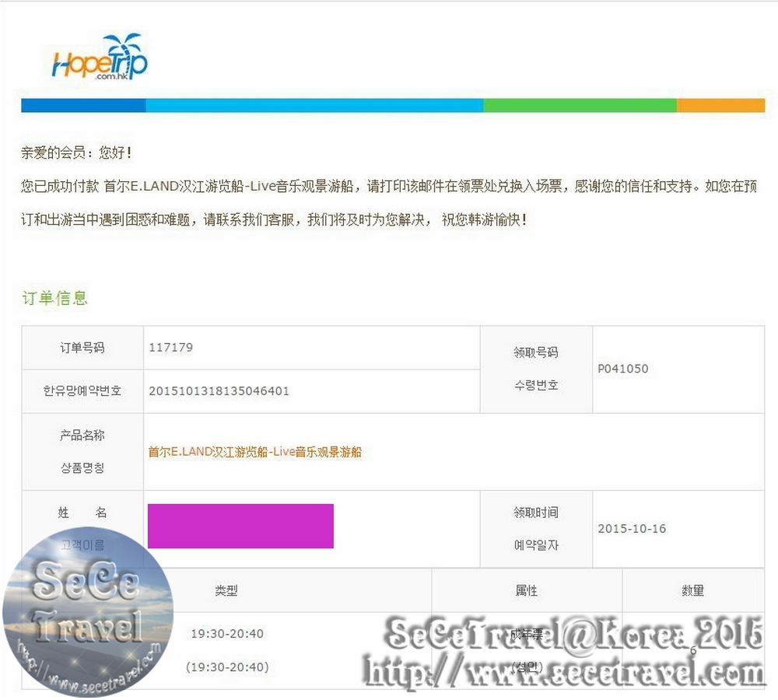Click the 한유망예약번호 label cell
778x700 pixels.
tap(82, 391)
